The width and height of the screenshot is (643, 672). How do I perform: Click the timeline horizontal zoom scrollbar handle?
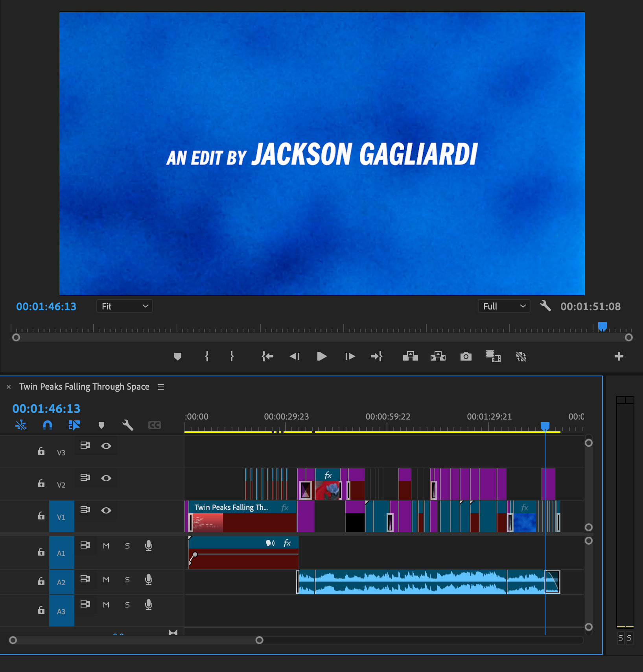click(x=259, y=640)
